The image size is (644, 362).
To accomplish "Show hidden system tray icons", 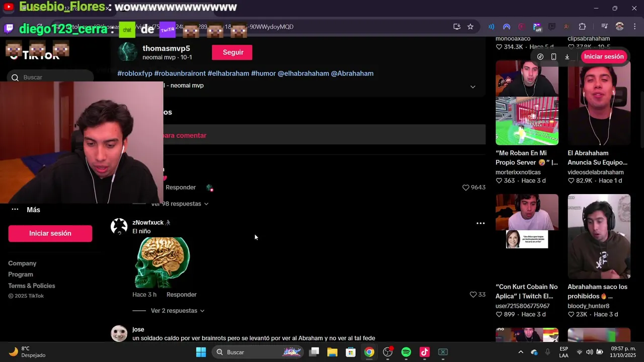I will 521,352.
